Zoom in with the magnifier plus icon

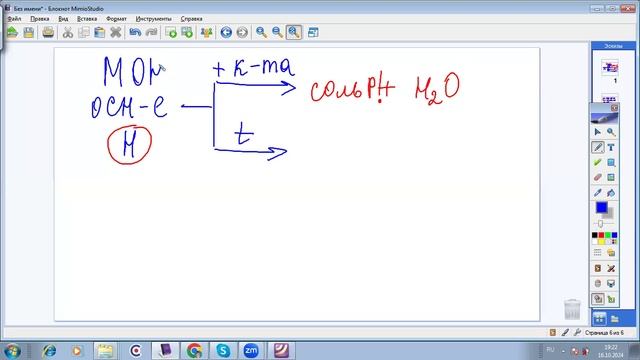pos(262,32)
